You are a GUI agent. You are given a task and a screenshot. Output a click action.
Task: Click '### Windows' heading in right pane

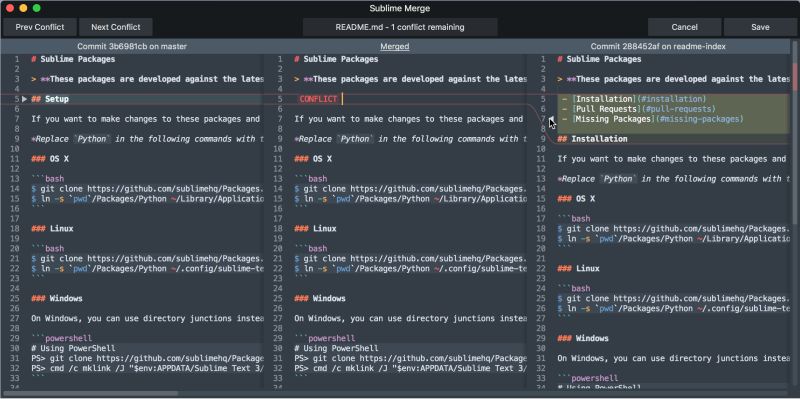click(x=583, y=338)
